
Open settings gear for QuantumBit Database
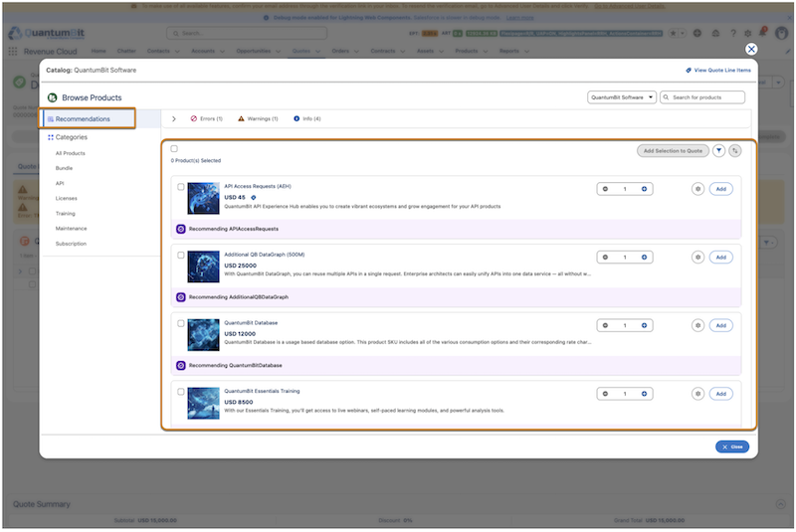(698, 326)
